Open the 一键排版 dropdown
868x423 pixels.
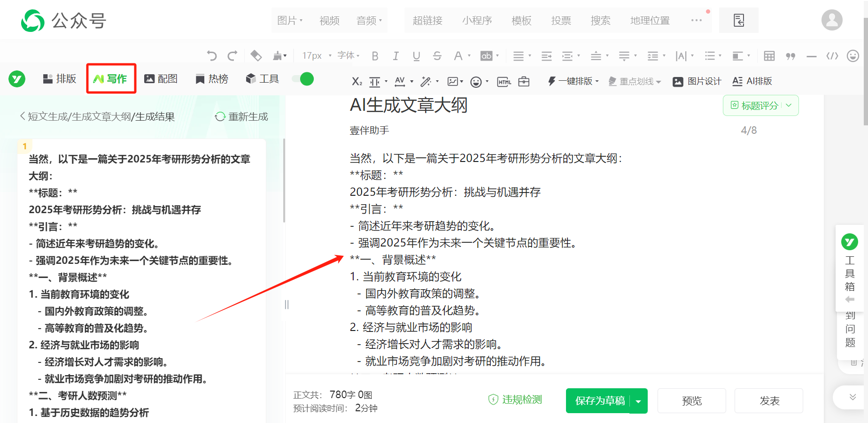[573, 81]
